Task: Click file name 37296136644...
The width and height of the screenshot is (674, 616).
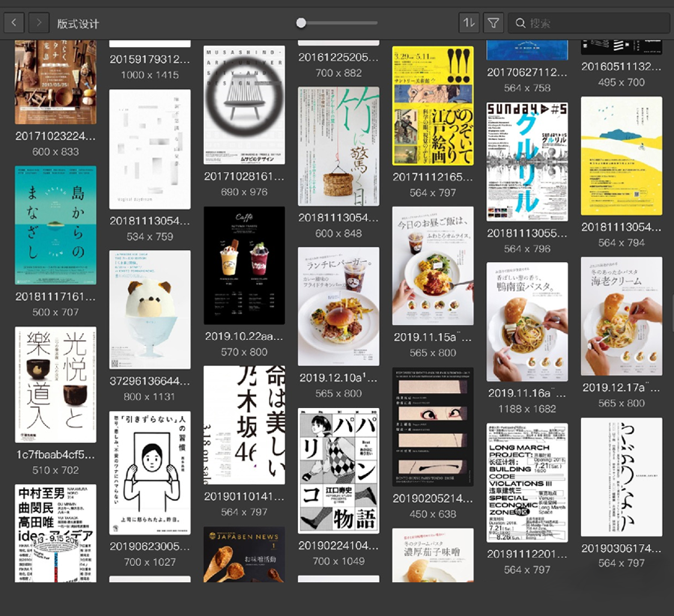Action: pyautogui.click(x=150, y=381)
